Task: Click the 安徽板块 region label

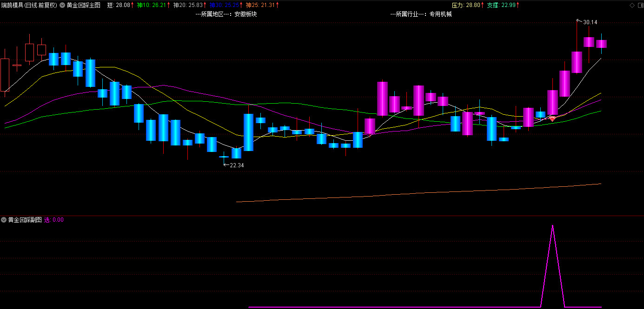Action: click(x=246, y=14)
